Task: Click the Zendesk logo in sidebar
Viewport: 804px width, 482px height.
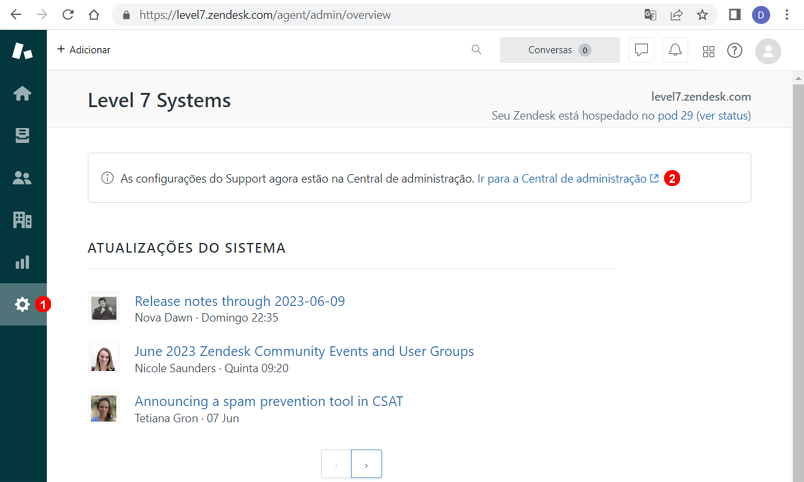Action: 22,51
